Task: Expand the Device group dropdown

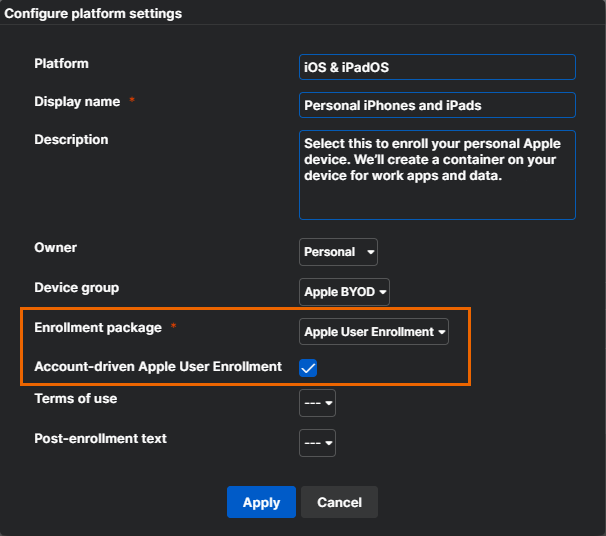Action: pos(344,292)
